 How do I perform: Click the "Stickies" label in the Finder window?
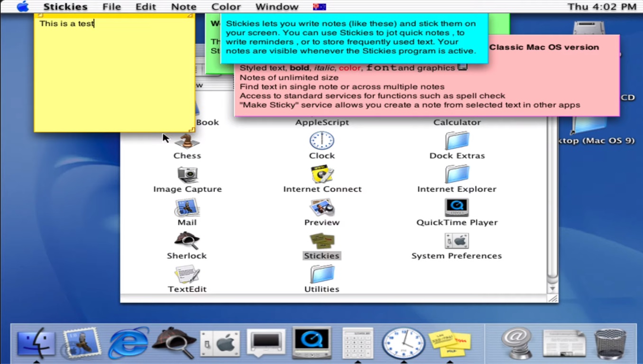click(322, 255)
